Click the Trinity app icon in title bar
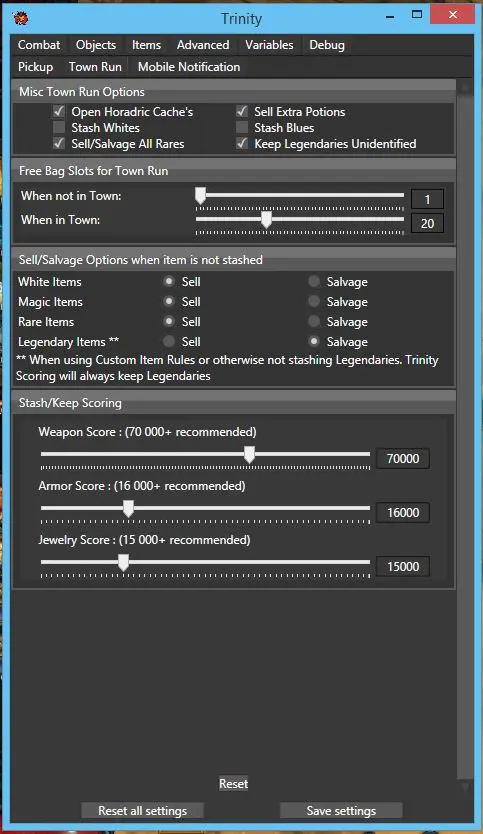 [x=21, y=18]
